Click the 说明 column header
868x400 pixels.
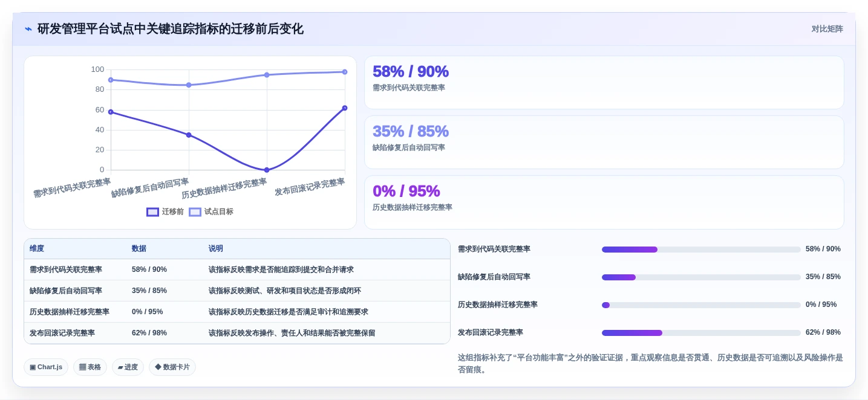tap(216, 249)
